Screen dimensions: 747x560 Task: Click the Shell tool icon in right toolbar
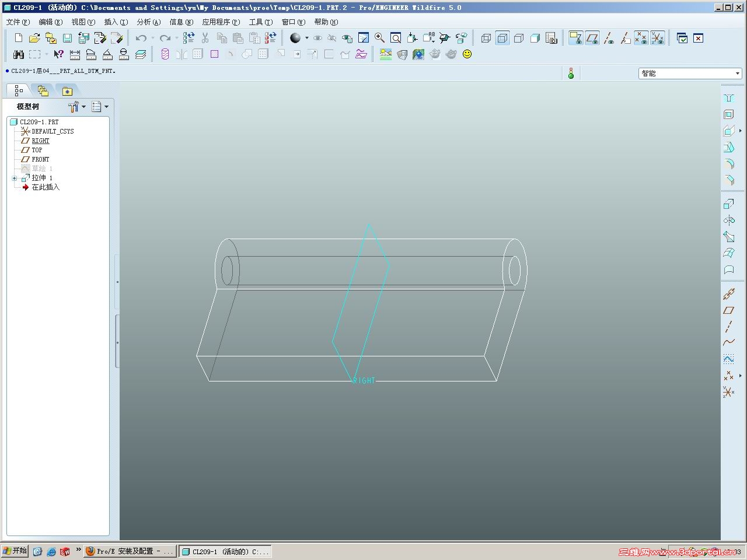(729, 114)
